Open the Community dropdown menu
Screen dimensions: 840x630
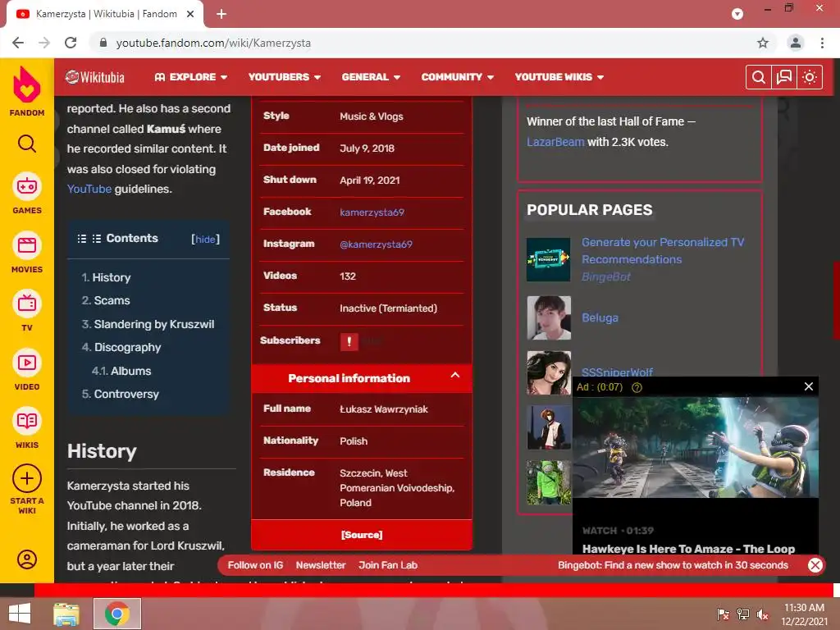pyautogui.click(x=457, y=77)
